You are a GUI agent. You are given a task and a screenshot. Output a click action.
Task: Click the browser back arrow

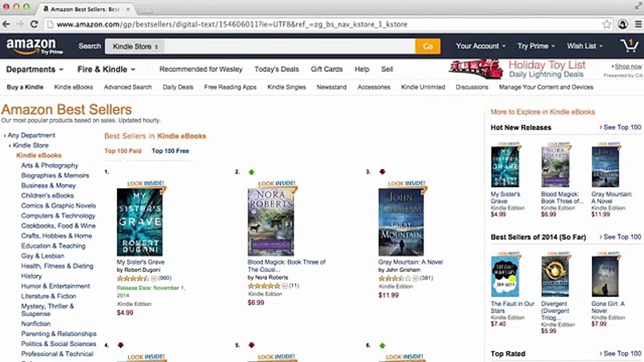(6, 24)
